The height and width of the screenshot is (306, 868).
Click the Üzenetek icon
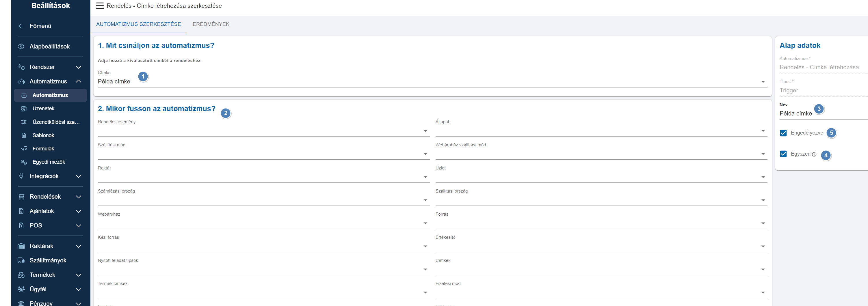coord(24,108)
